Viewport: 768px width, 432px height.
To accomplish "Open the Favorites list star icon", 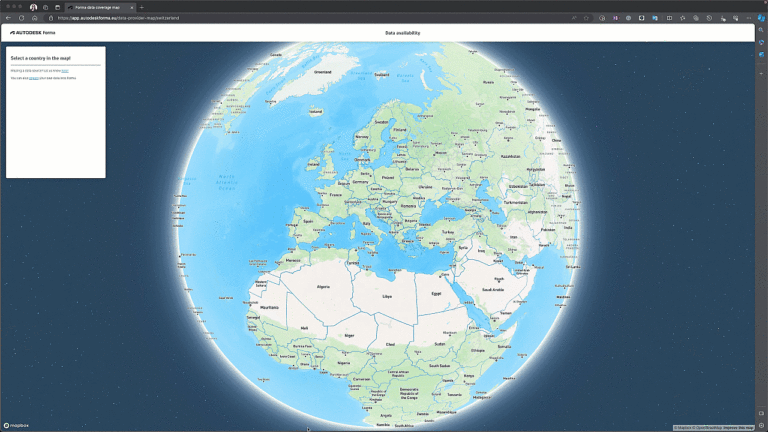I will coord(682,18).
